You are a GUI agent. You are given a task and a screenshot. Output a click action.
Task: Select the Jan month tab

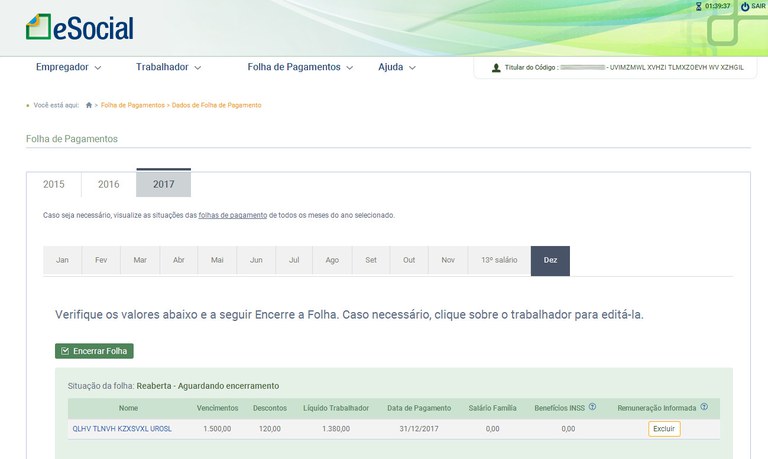62,260
